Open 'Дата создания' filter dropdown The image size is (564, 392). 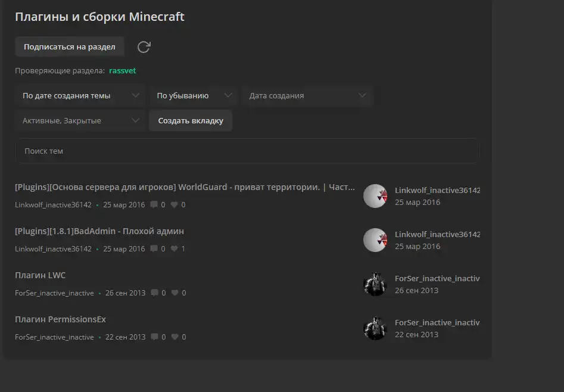click(307, 96)
